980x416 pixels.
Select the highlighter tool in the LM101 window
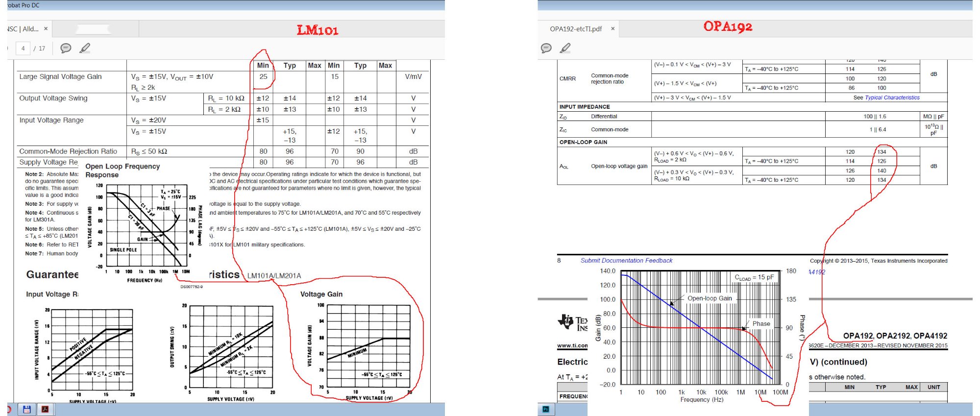click(x=85, y=48)
